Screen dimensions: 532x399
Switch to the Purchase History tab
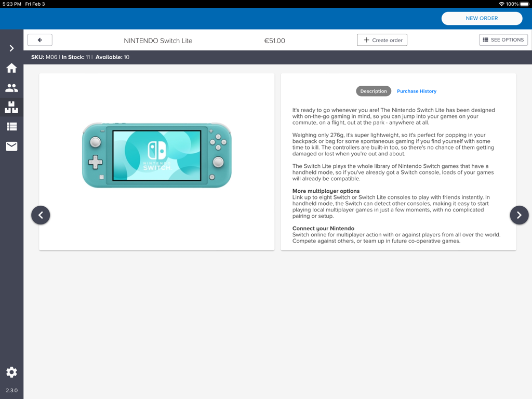(x=417, y=91)
